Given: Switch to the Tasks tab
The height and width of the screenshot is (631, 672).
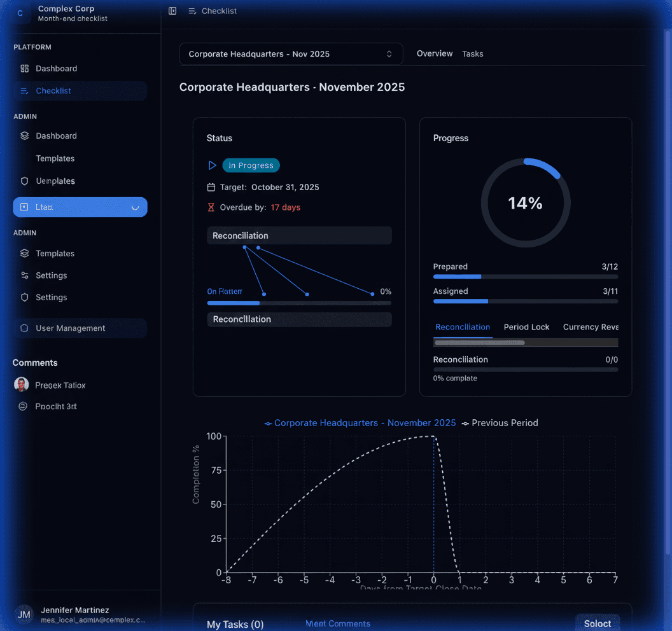Looking at the screenshot, I should [472, 54].
